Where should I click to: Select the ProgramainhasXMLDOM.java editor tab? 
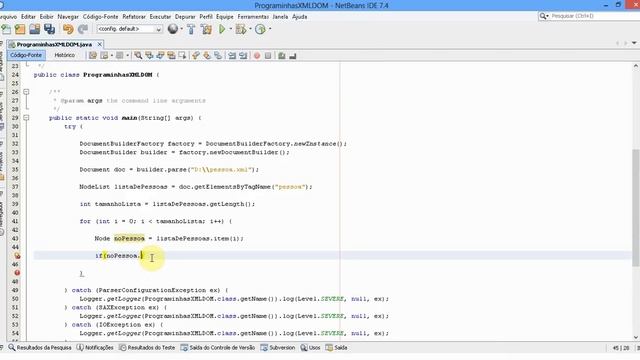[54, 44]
